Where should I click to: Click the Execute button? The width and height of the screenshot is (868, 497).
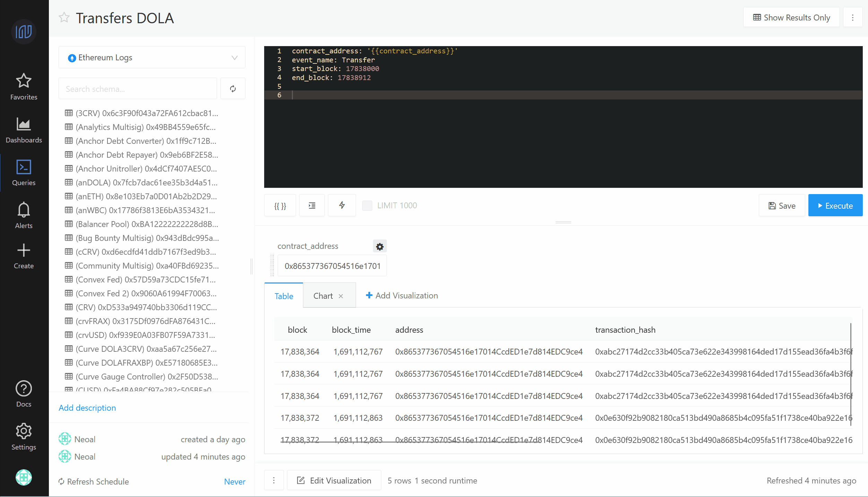click(x=835, y=206)
